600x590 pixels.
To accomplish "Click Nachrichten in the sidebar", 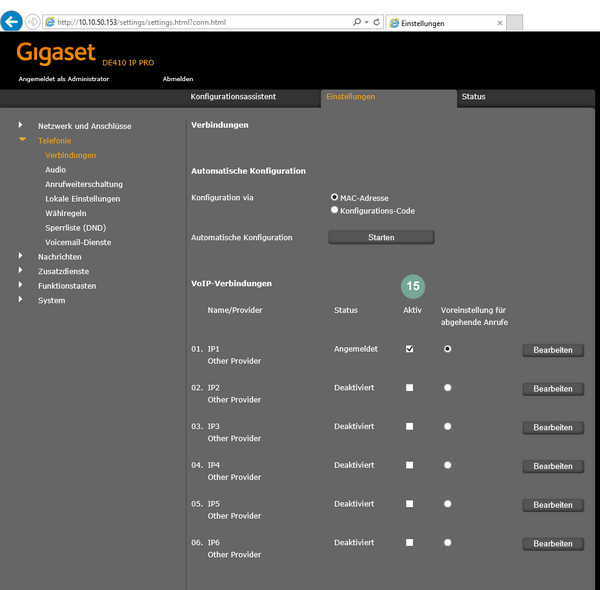I will pos(59,257).
